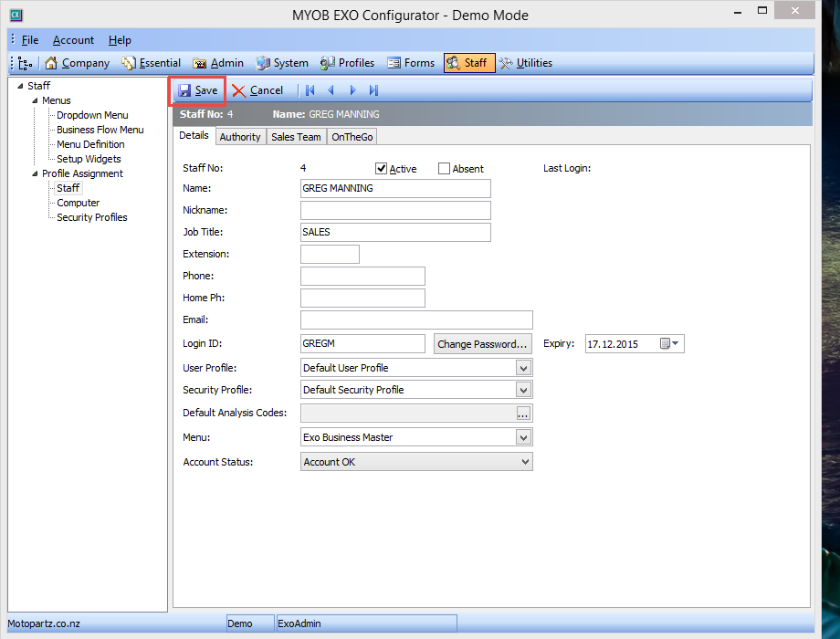
Task: Toggle the Active checkbox
Action: pyautogui.click(x=381, y=169)
